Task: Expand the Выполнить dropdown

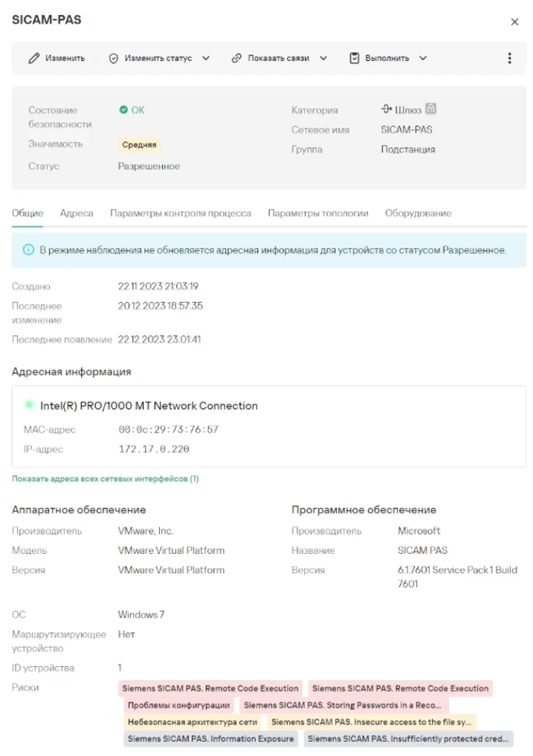Action: click(423, 58)
